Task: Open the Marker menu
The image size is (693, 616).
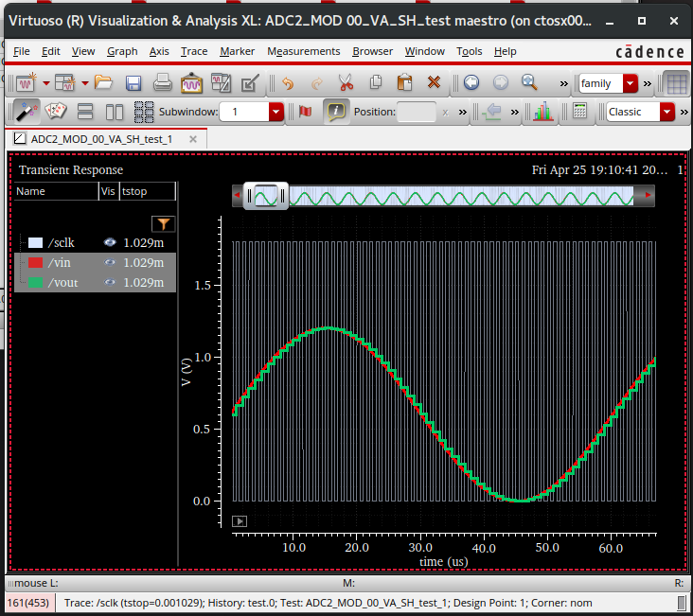Action: pyautogui.click(x=237, y=51)
